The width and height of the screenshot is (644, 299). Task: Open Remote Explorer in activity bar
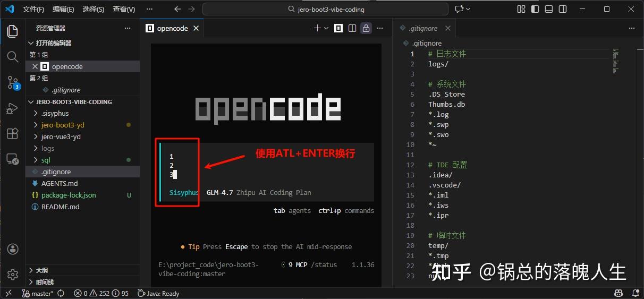(12, 159)
